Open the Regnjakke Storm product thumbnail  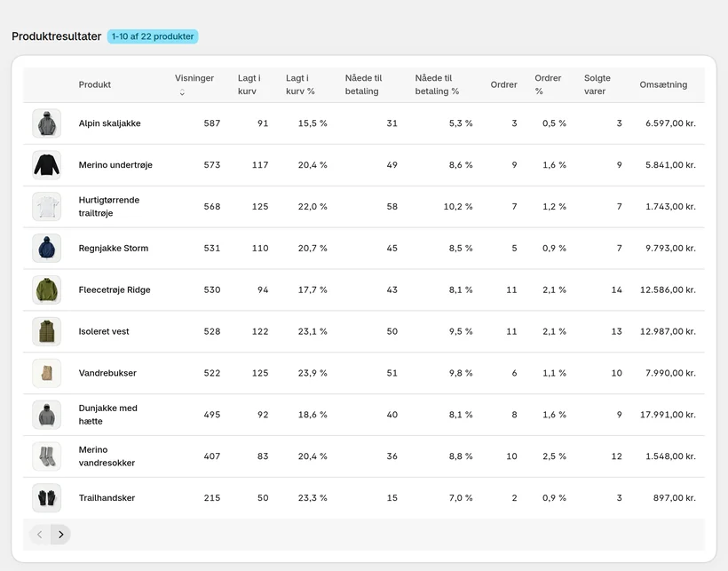(46, 249)
